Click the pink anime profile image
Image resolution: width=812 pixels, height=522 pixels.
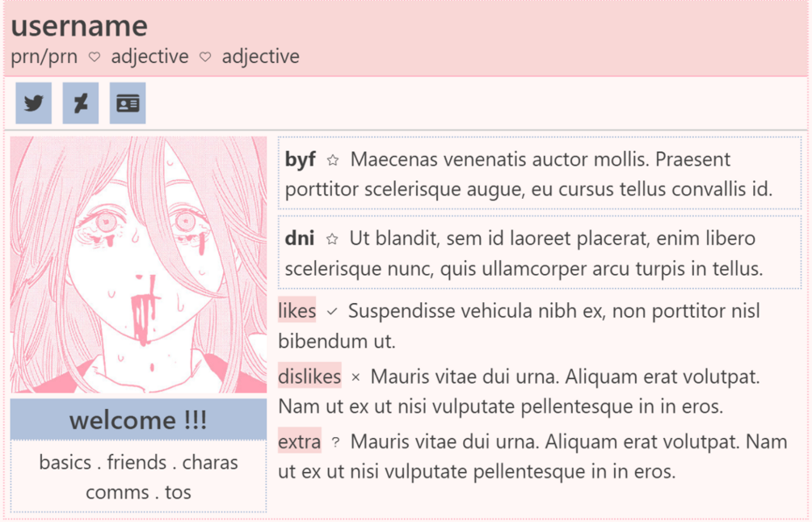coord(138,264)
